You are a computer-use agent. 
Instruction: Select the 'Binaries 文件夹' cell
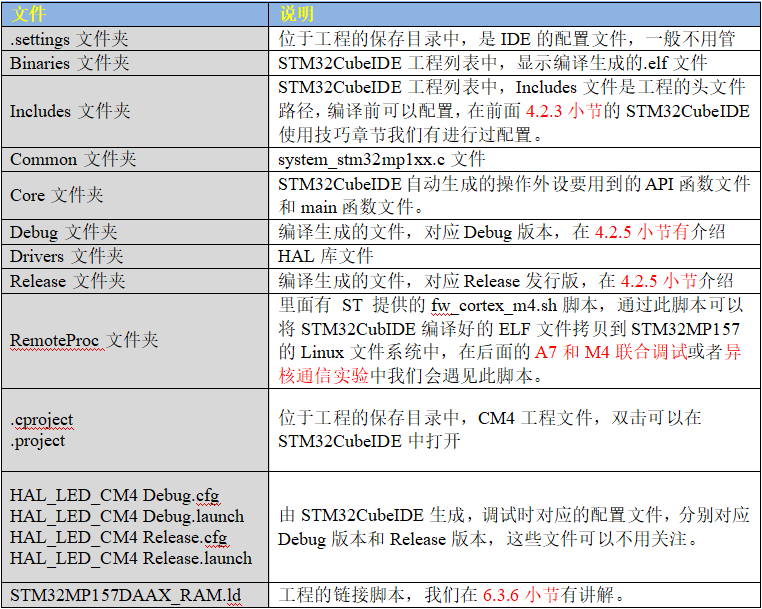click(135, 63)
